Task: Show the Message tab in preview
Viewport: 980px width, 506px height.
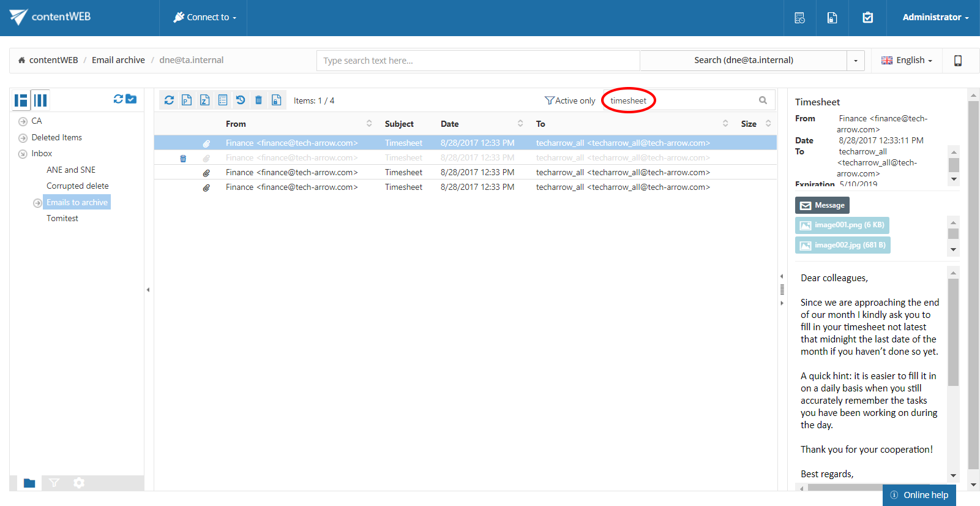Action: 822,205
